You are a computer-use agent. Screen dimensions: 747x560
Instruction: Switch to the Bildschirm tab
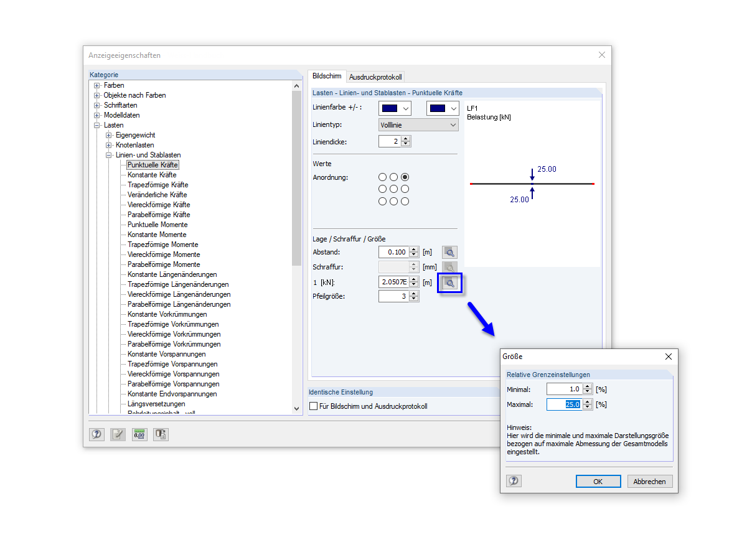click(x=327, y=76)
